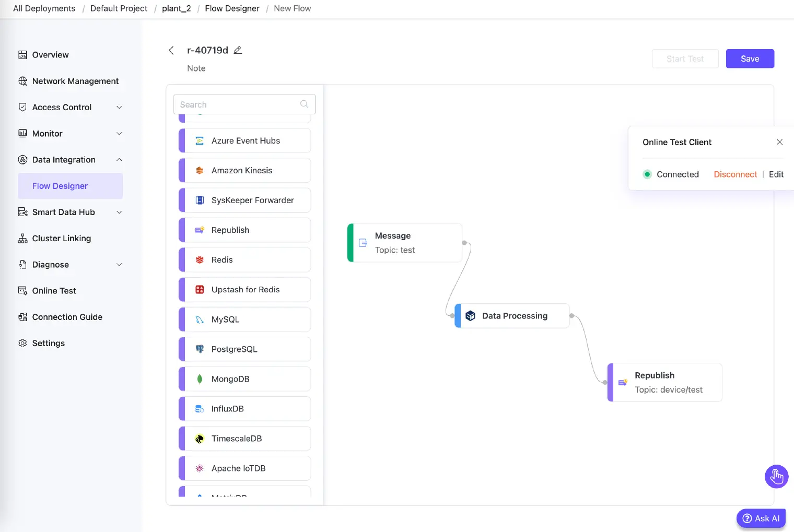Click the MongoDB leaf icon
This screenshot has width=794, height=532.
tap(200, 379)
